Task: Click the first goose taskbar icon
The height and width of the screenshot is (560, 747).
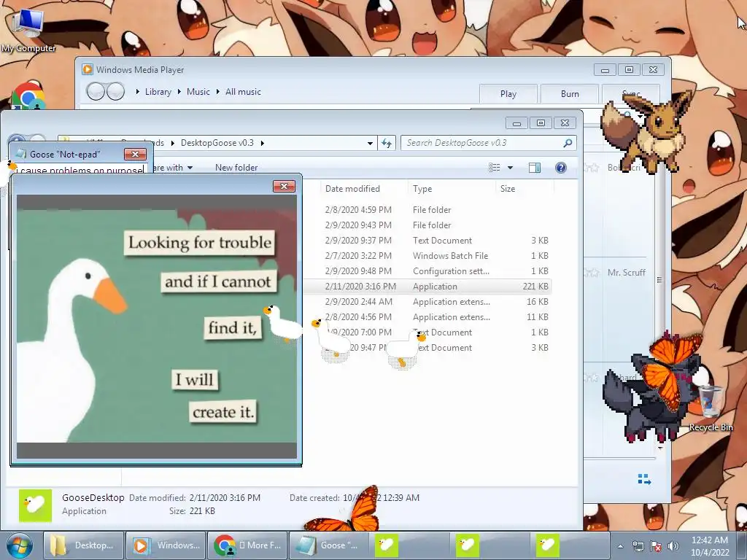Action: click(x=387, y=545)
